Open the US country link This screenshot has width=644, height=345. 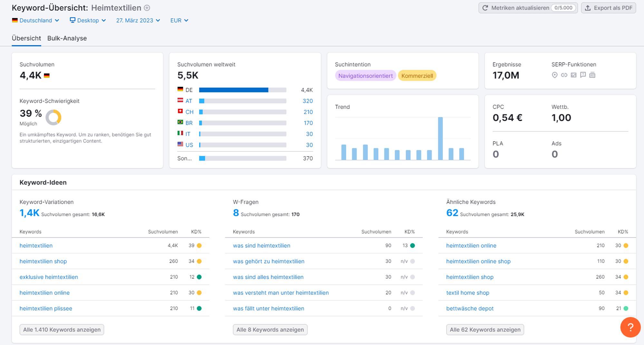[189, 145]
